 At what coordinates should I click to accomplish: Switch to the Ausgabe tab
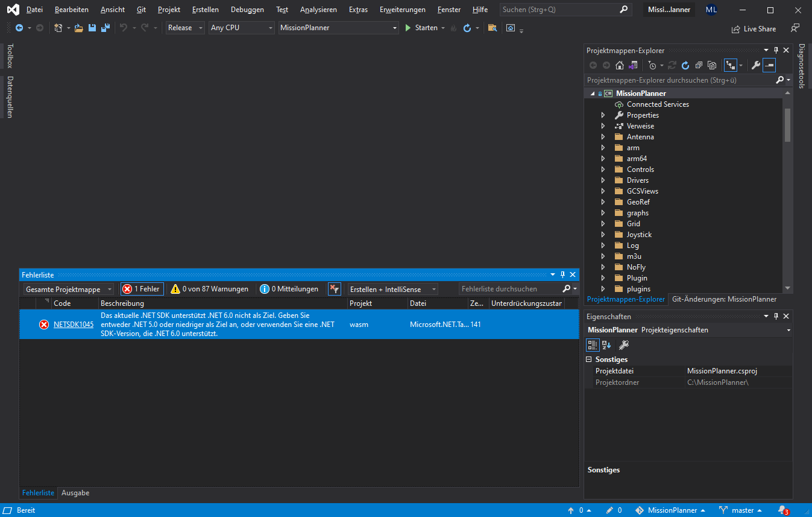(75, 493)
